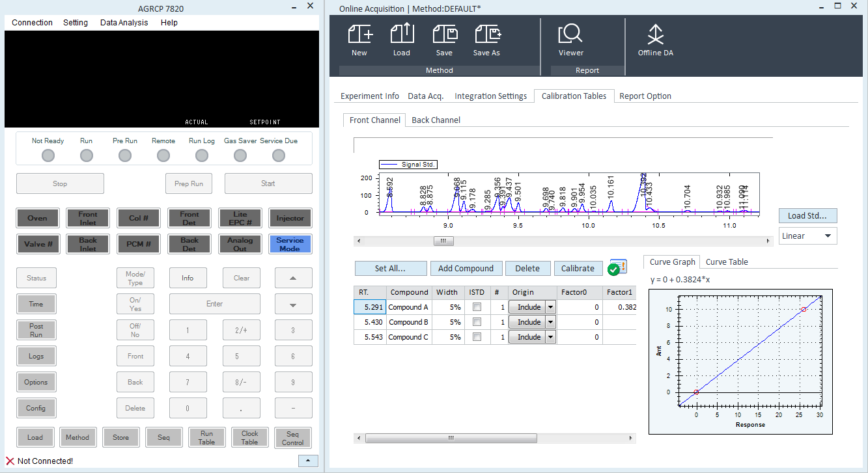
Task: Expand Origin dropdown for Compound A
Action: pyautogui.click(x=550, y=307)
